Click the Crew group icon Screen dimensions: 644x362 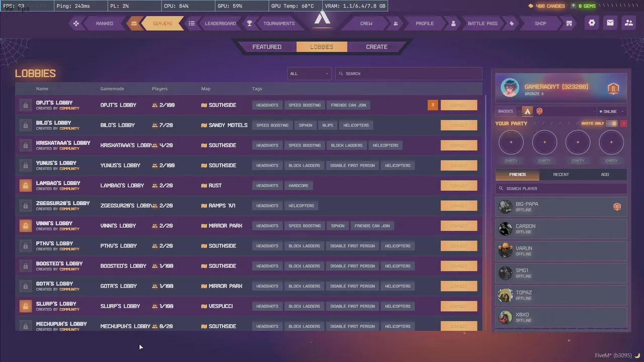(396, 23)
